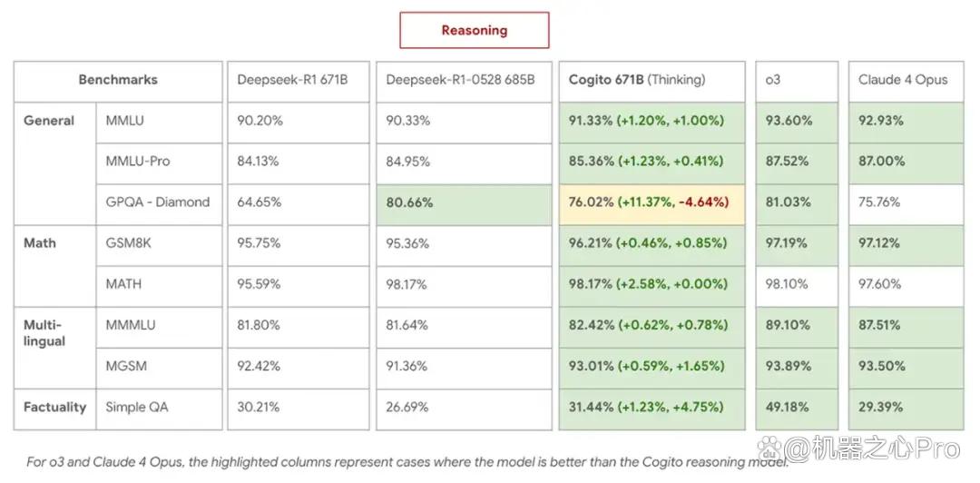Click the yellow GPQA cell showing 76.02%
This screenshot has height=483, width=980.
[652, 204]
